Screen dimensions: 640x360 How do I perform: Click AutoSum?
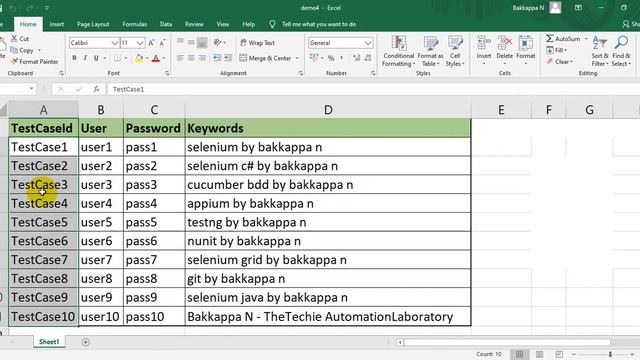563,39
